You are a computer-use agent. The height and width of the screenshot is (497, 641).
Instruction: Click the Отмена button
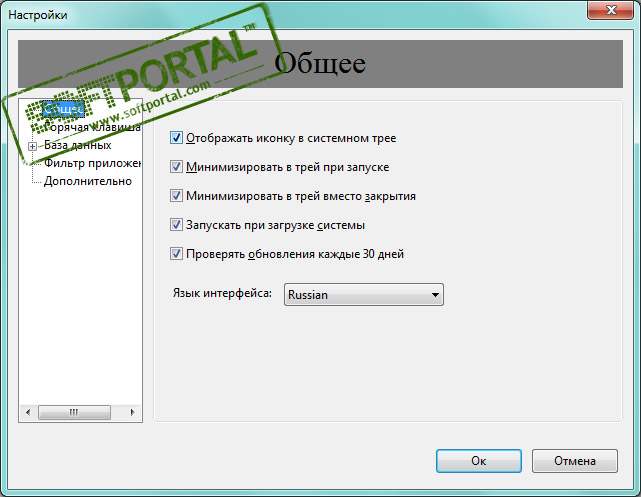575,461
